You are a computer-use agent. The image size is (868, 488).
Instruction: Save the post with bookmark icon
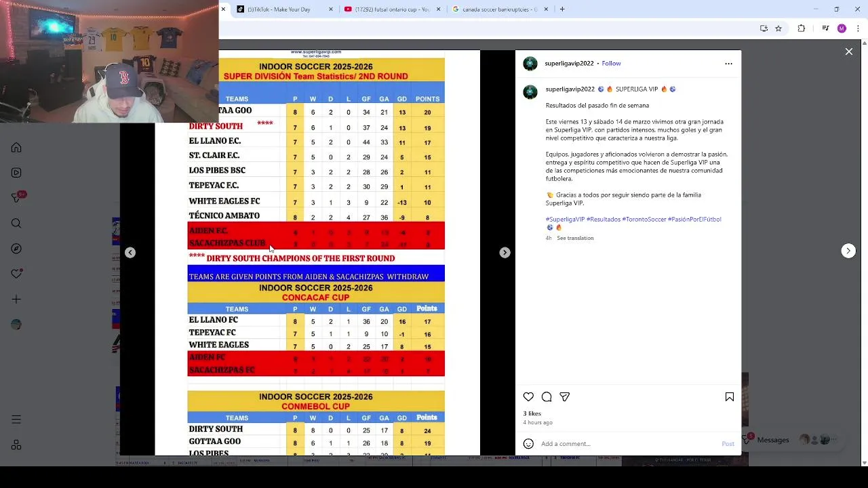(x=730, y=396)
